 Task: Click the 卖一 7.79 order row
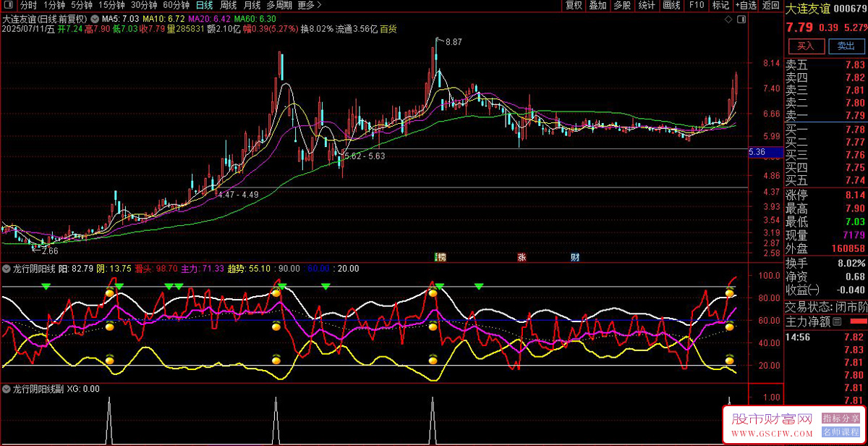pos(826,115)
